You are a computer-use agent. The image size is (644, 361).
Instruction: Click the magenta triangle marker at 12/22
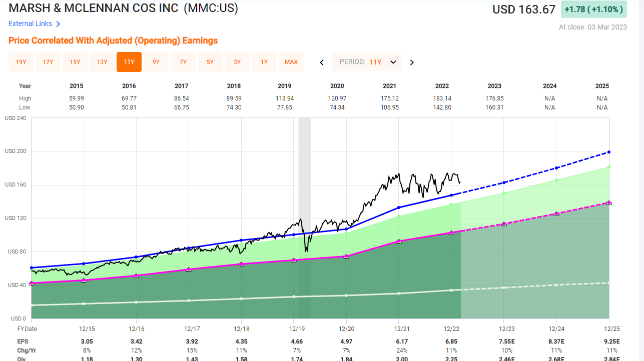click(x=451, y=232)
